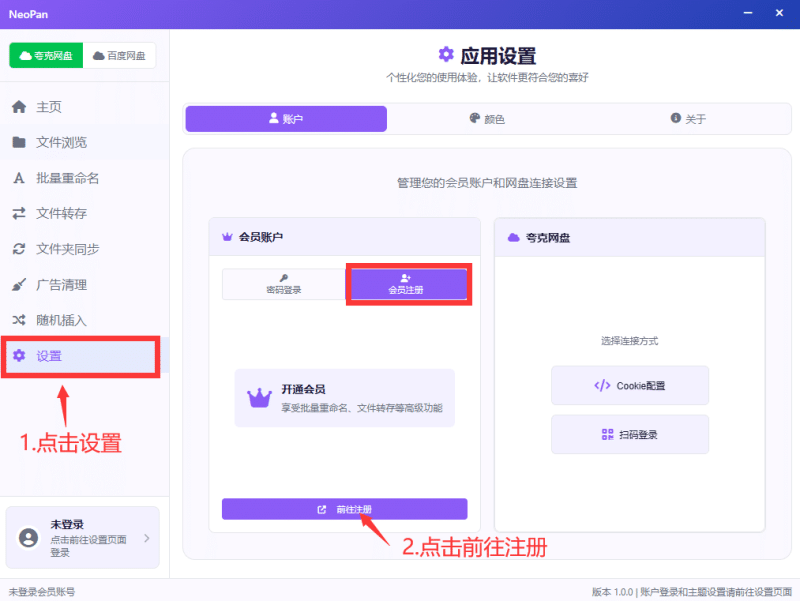Viewport: 800px width, 601px height.
Task: Open the 关于 settings tab
Action: (688, 119)
